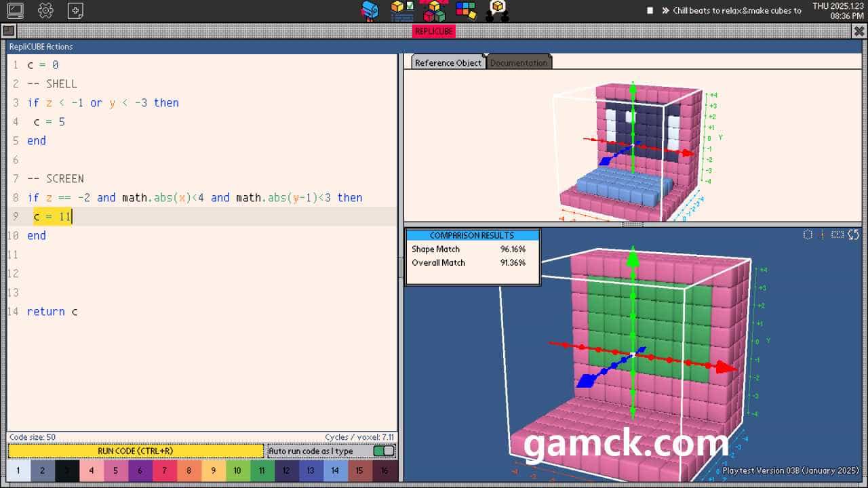Toggle the axes display icon in the viewport
Image resolution: width=868 pixels, height=488 pixels.
[x=822, y=235]
